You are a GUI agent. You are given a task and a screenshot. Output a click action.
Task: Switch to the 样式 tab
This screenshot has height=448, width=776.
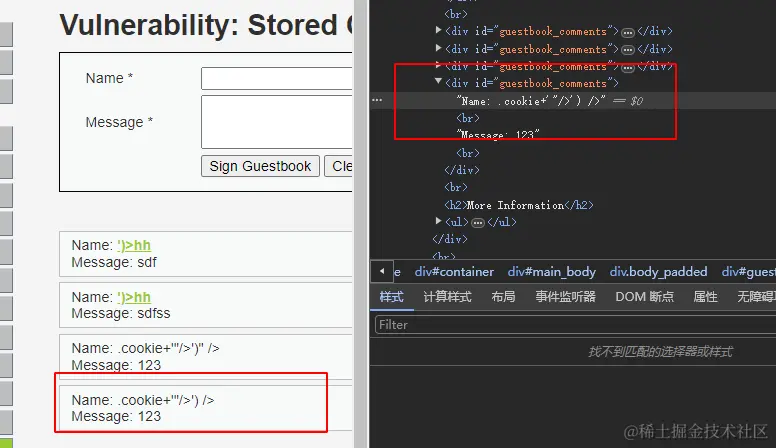[391, 297]
